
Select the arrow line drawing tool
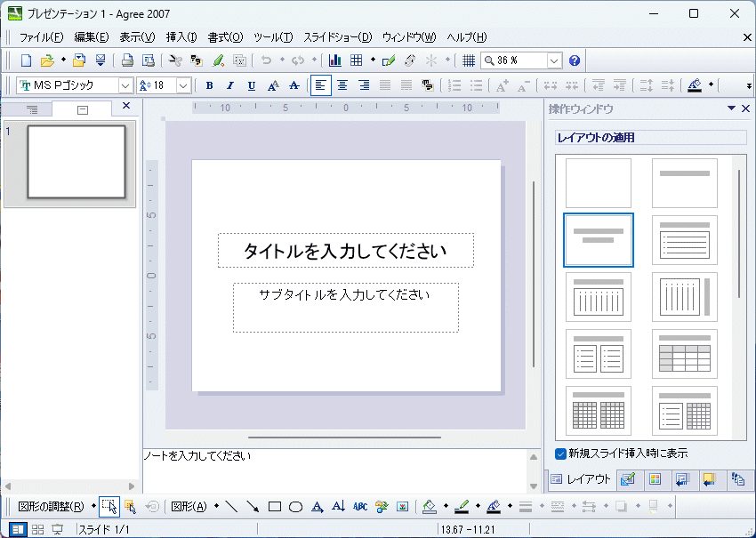tap(253, 506)
